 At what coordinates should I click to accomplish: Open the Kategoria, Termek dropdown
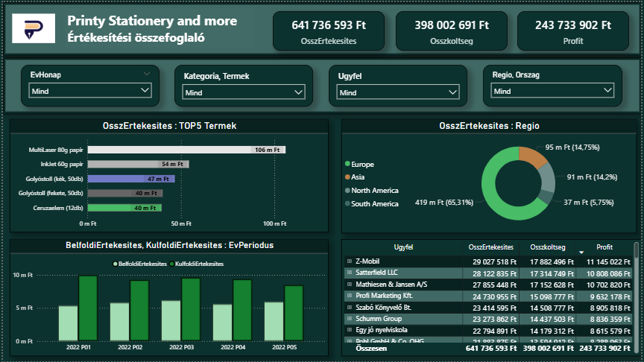pos(244,92)
